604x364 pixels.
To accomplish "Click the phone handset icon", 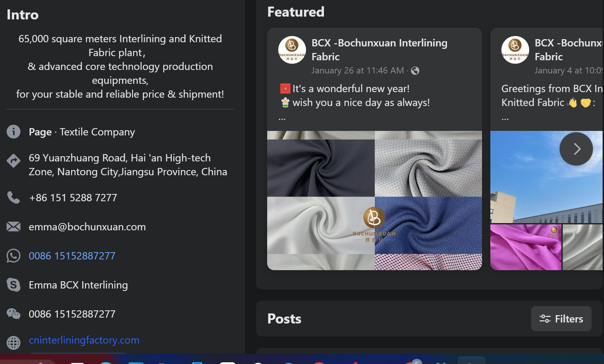I will pyautogui.click(x=14, y=197).
